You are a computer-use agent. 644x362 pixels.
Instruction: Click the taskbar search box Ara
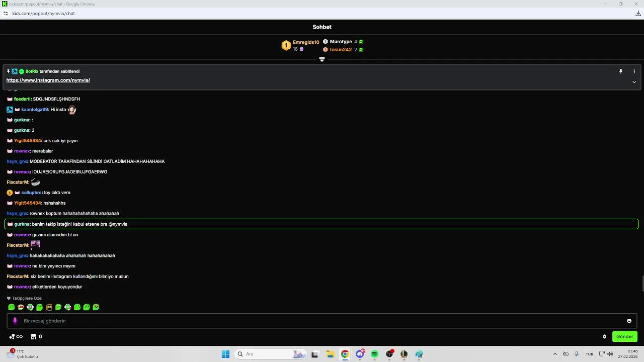271,354
